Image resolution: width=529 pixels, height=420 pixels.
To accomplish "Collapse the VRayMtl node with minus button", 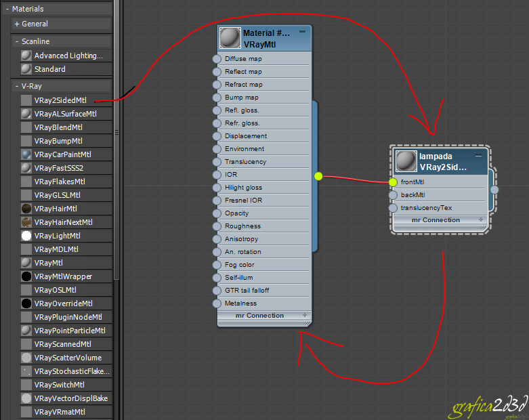I will point(302,32).
